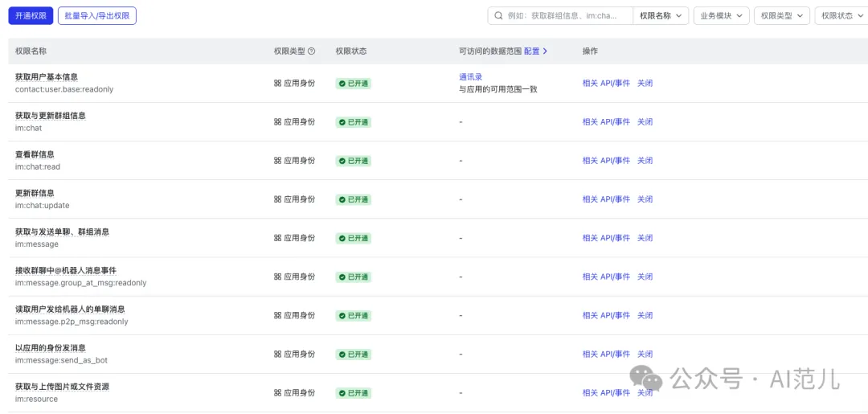
Task: Focus the permission search input field
Action: click(x=568, y=16)
